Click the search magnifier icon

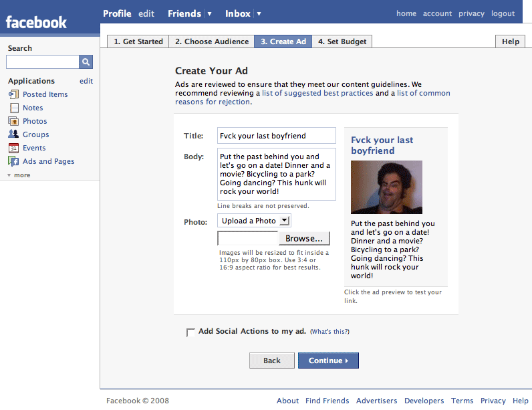[86, 62]
